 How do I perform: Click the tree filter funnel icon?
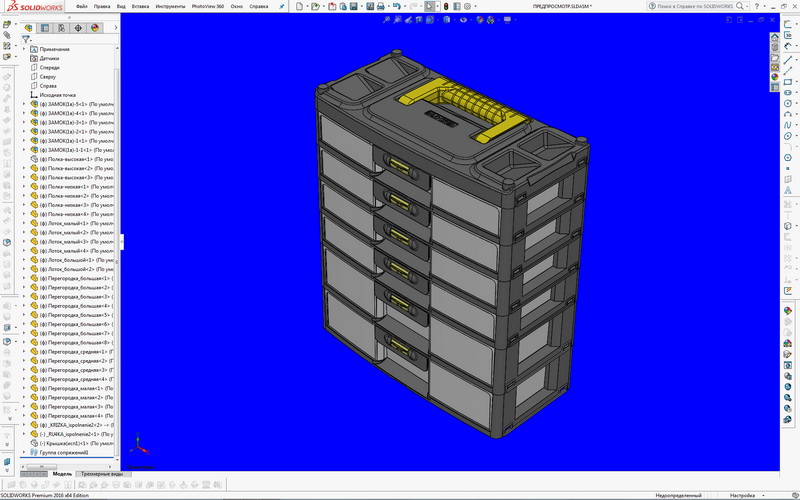25,39
